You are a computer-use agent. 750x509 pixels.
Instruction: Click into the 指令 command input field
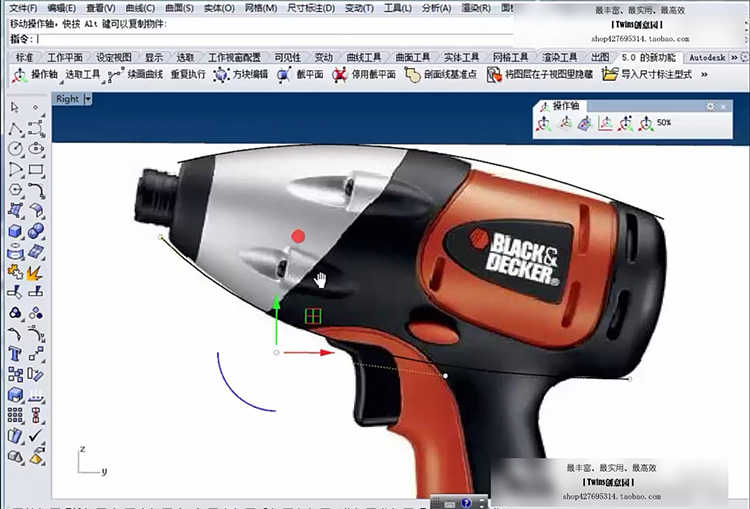click(275, 39)
